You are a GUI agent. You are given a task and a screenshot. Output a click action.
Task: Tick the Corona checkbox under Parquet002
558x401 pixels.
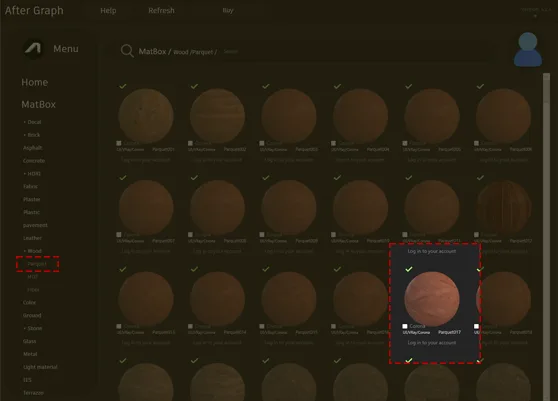(x=190, y=143)
